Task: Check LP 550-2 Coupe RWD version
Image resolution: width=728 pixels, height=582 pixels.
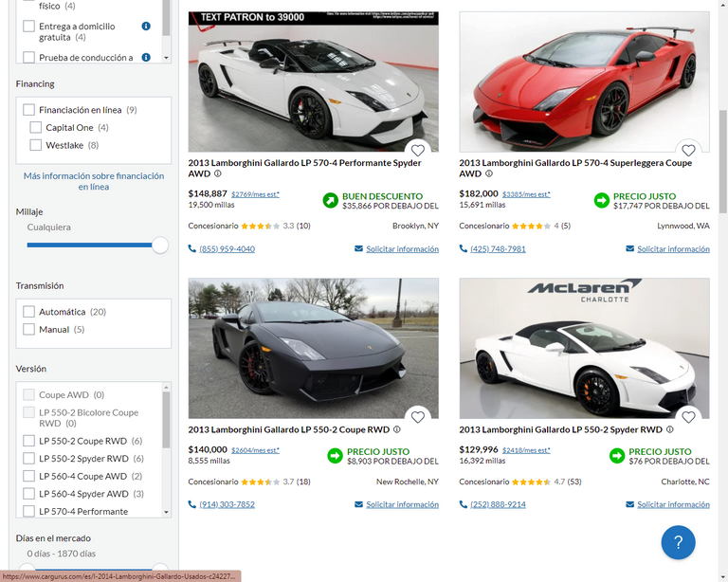Action: pyautogui.click(x=28, y=441)
